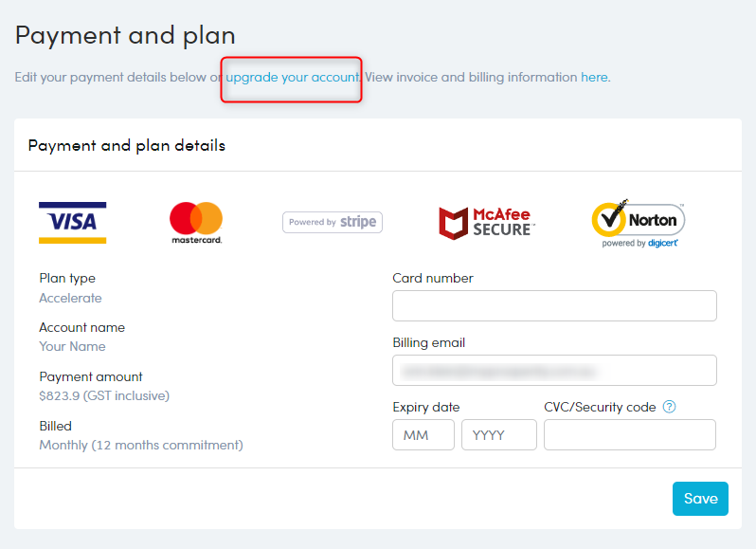Image resolution: width=756 pixels, height=549 pixels.
Task: Click the McAfee Secure badge
Action: click(x=487, y=223)
